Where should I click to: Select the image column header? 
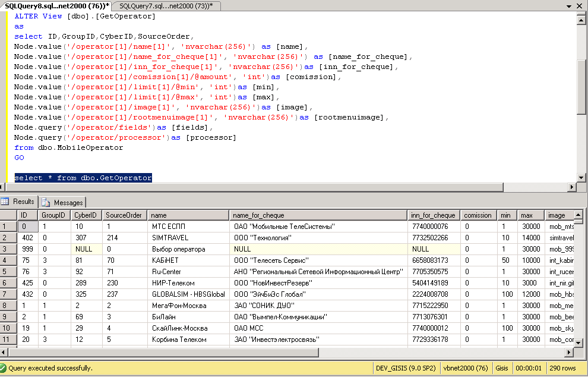(x=559, y=215)
